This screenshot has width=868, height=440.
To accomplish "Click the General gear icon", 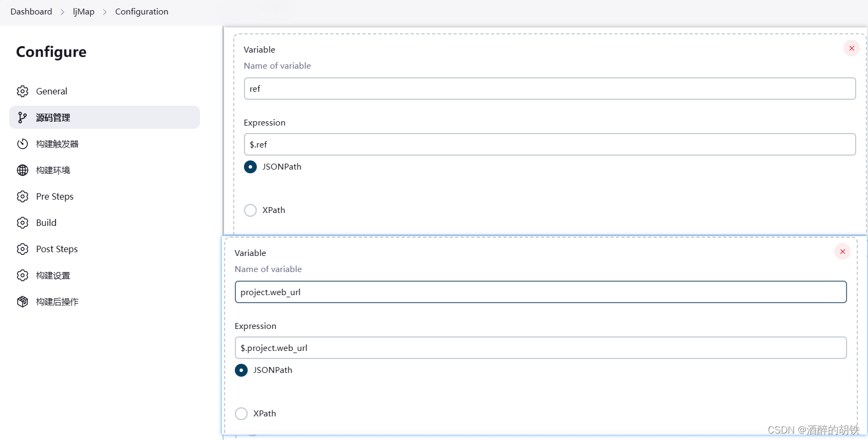I will [23, 91].
